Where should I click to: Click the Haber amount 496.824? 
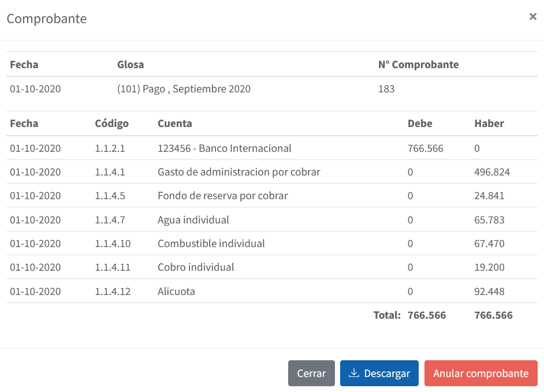pos(492,172)
